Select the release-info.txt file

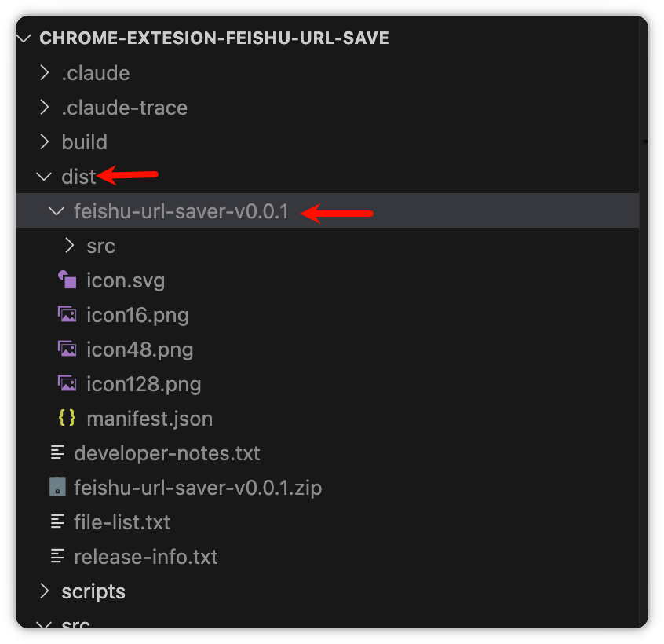pos(145,557)
